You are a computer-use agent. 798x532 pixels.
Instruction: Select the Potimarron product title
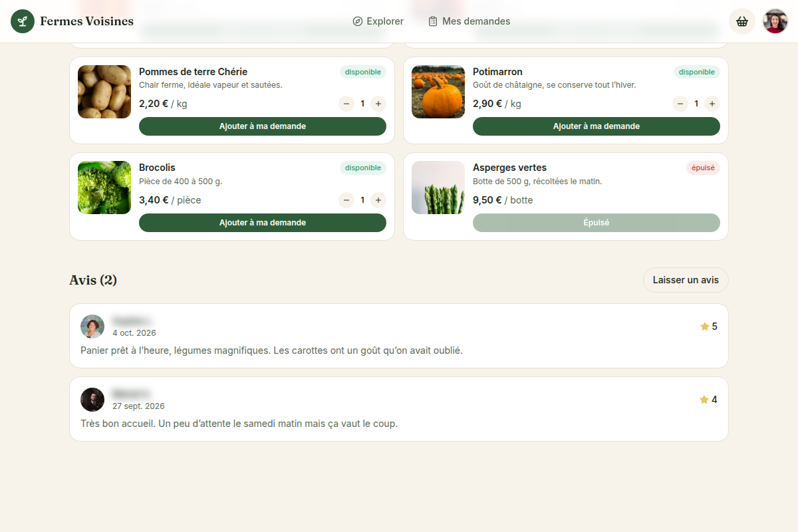(497, 72)
